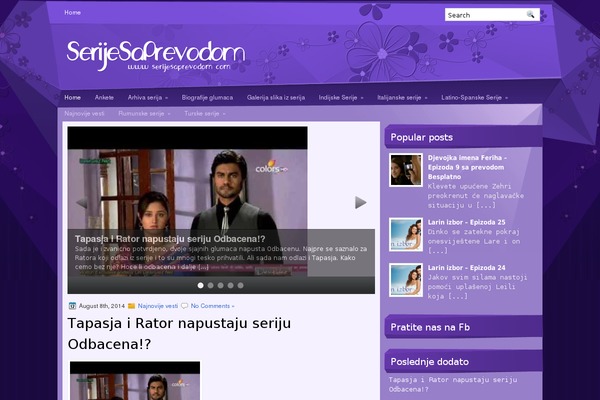Select the first slider pagination dot
The image size is (600, 400).
(x=201, y=286)
